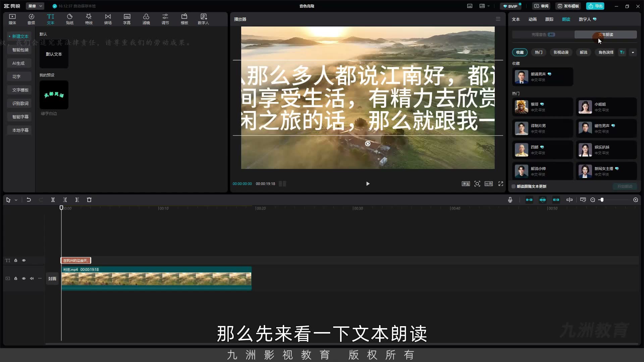Expand the 新建文本 section
The image size is (644, 362).
[x=19, y=36]
